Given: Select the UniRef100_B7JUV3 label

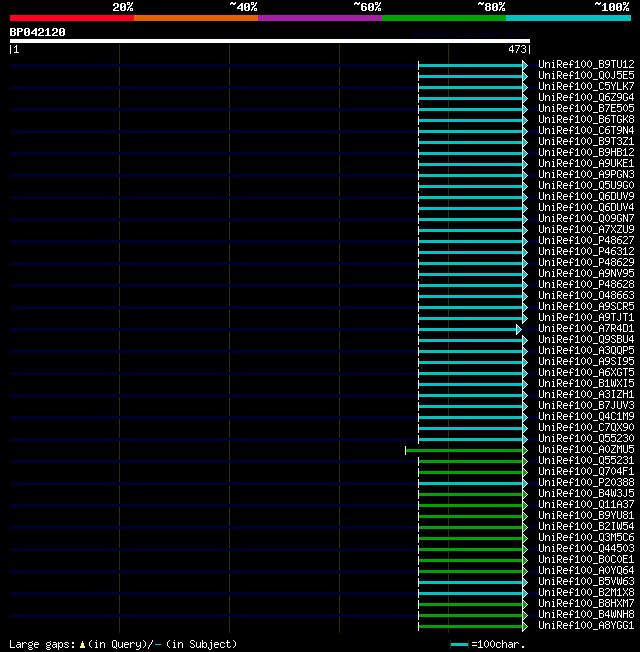Looking at the screenshot, I should [x=586, y=405].
